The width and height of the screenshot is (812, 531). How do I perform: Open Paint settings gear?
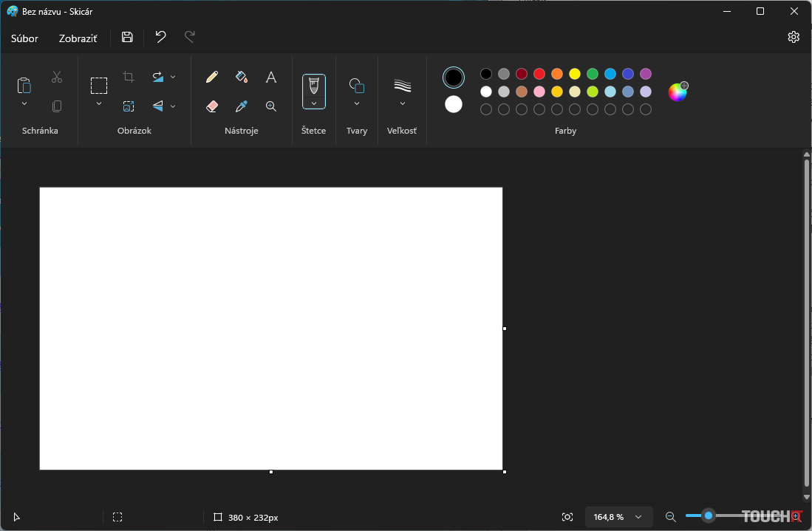(794, 38)
